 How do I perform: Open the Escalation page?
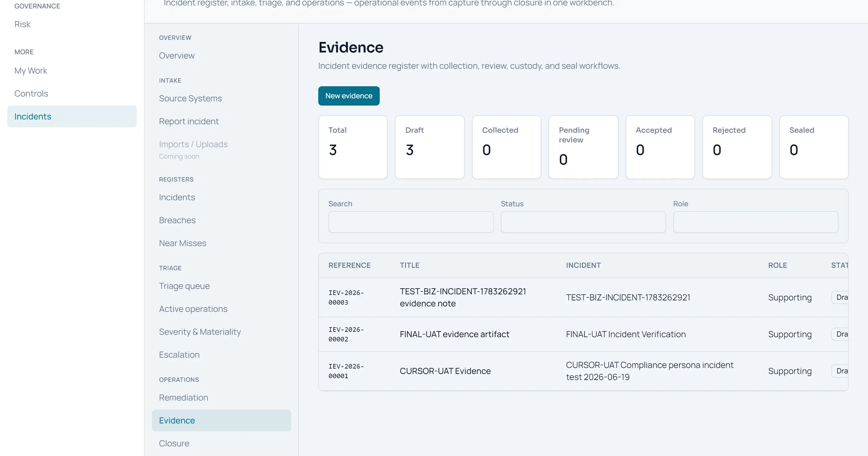[179, 354]
